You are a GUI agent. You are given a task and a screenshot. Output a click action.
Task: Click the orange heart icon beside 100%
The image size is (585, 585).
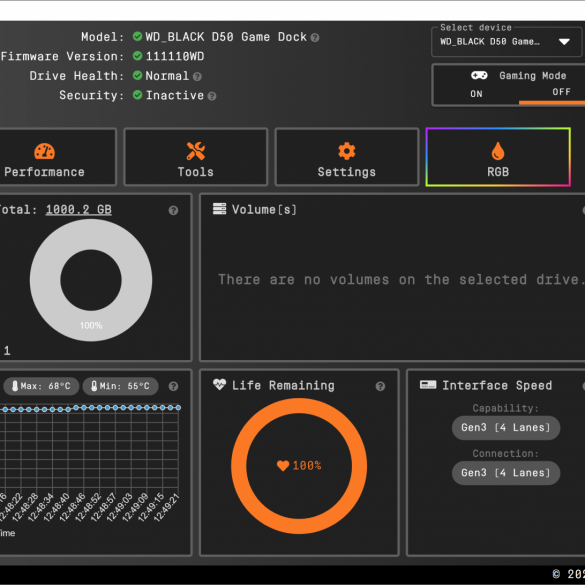(283, 466)
